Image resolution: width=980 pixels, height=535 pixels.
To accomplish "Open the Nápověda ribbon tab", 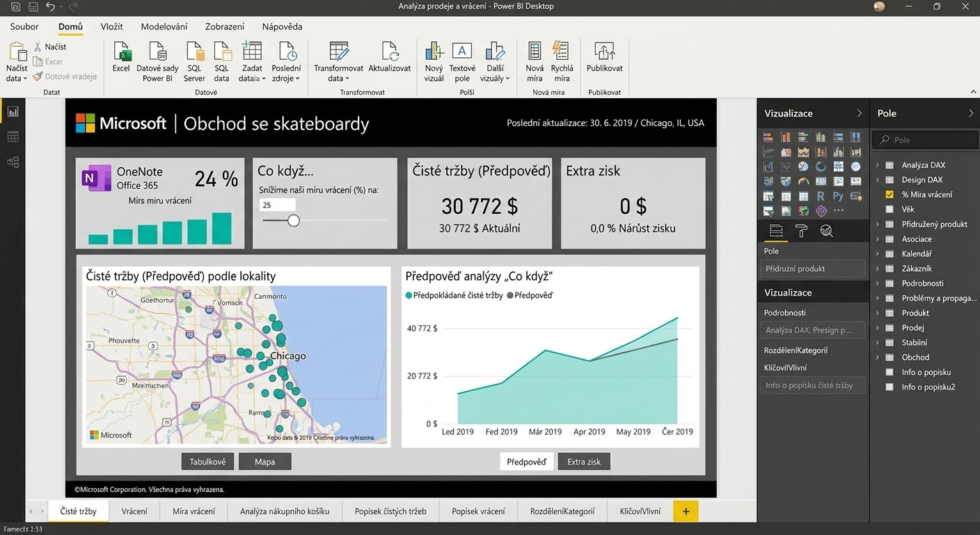I will (282, 26).
